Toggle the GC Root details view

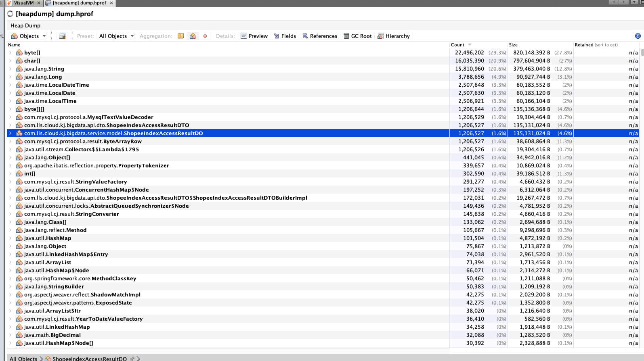tap(357, 36)
